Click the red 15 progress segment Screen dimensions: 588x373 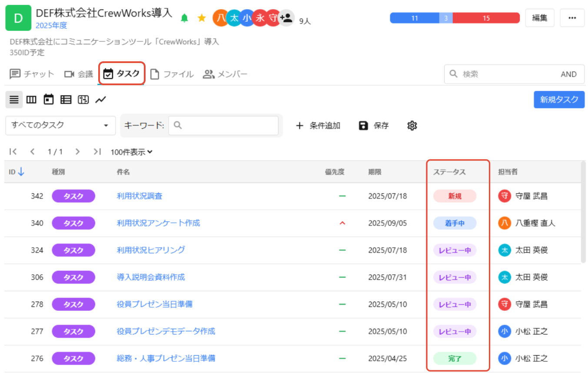point(486,18)
